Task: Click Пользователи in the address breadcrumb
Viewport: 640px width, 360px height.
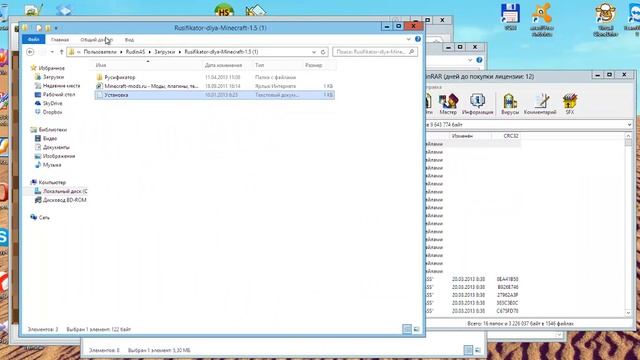Action: [x=100, y=52]
